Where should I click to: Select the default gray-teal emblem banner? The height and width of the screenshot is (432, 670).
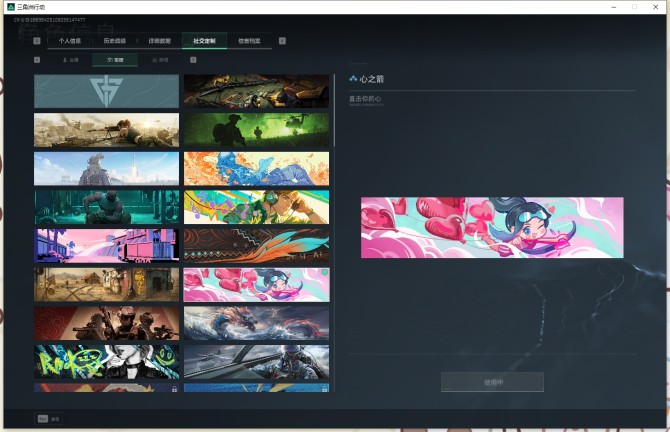106,91
